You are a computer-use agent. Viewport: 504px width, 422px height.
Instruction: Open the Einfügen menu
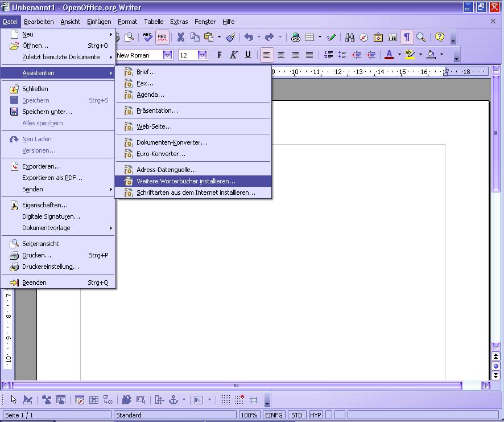[99, 22]
